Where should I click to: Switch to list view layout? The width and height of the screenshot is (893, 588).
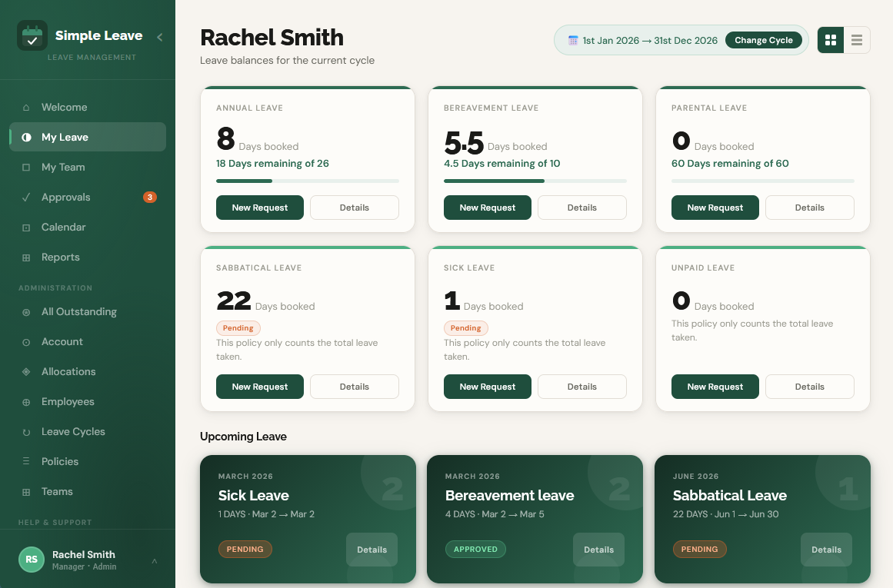coord(857,40)
